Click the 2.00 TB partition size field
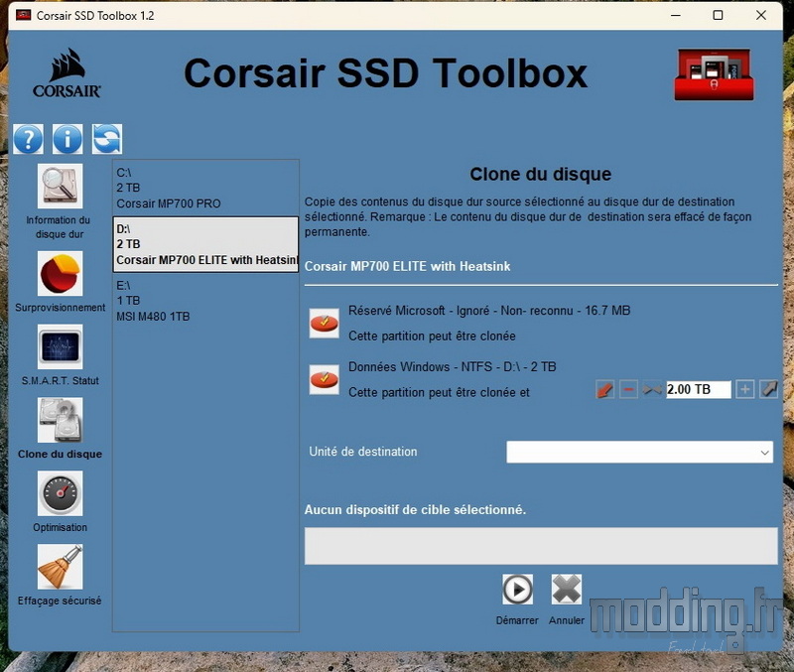 pos(699,389)
